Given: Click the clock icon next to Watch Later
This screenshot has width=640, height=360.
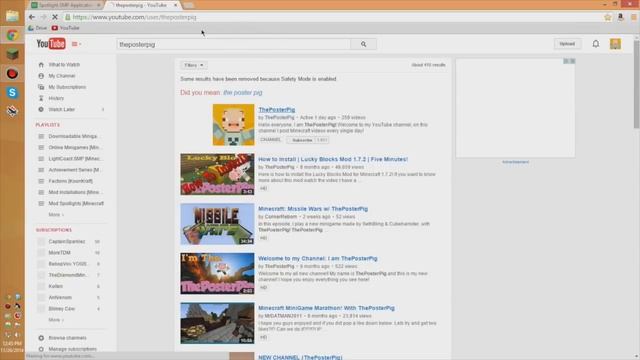Looking at the screenshot, I should tap(41, 109).
